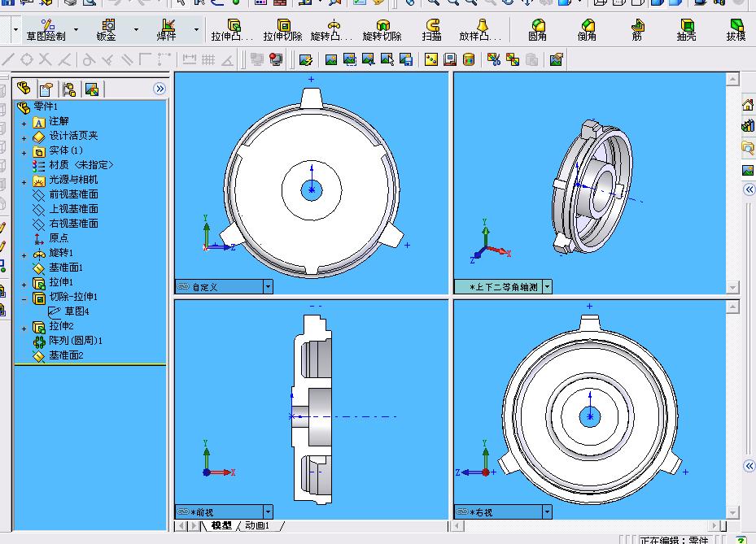
Task: Expand the 拉伸2 feature node
Action: tap(24, 329)
